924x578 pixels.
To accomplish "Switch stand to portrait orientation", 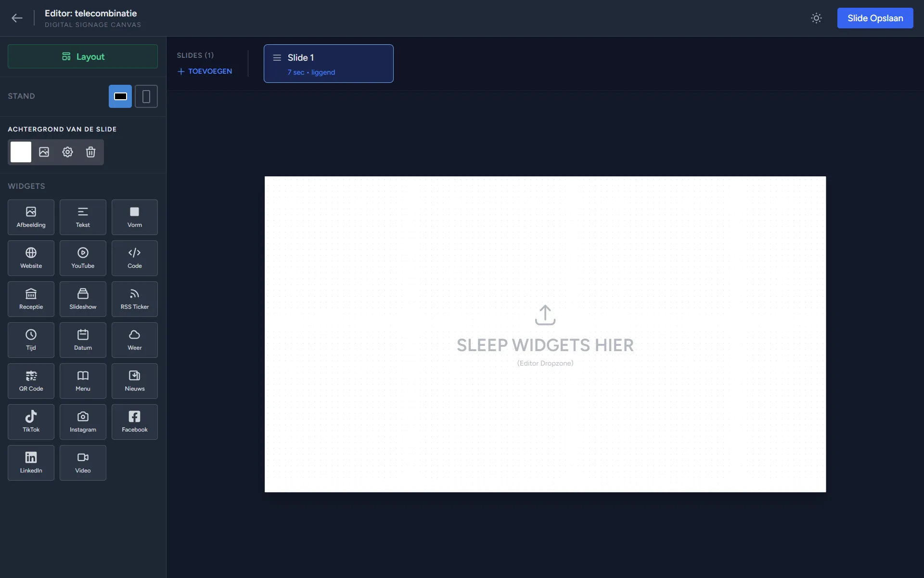I will coord(146,96).
